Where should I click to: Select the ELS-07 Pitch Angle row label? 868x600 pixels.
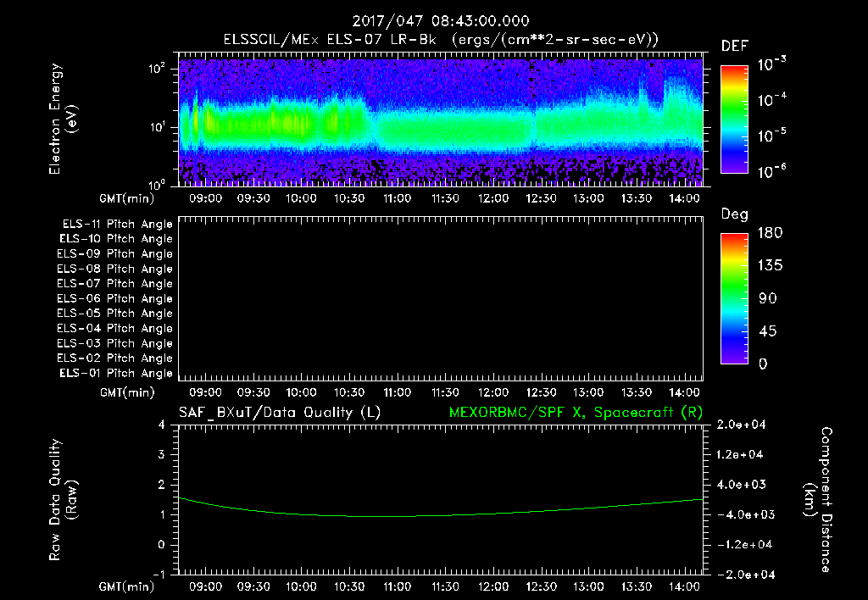click(x=114, y=283)
